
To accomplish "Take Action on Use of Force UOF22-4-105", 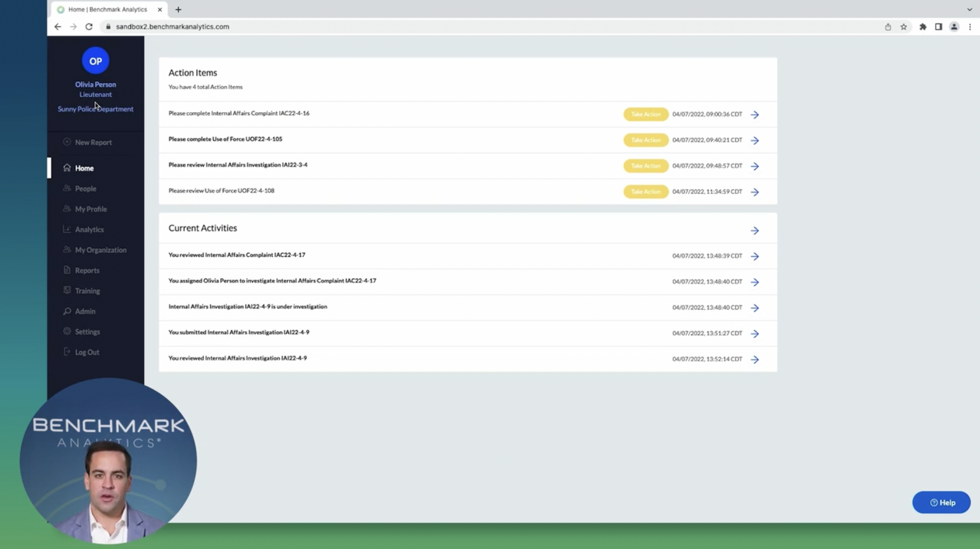I will (x=646, y=140).
